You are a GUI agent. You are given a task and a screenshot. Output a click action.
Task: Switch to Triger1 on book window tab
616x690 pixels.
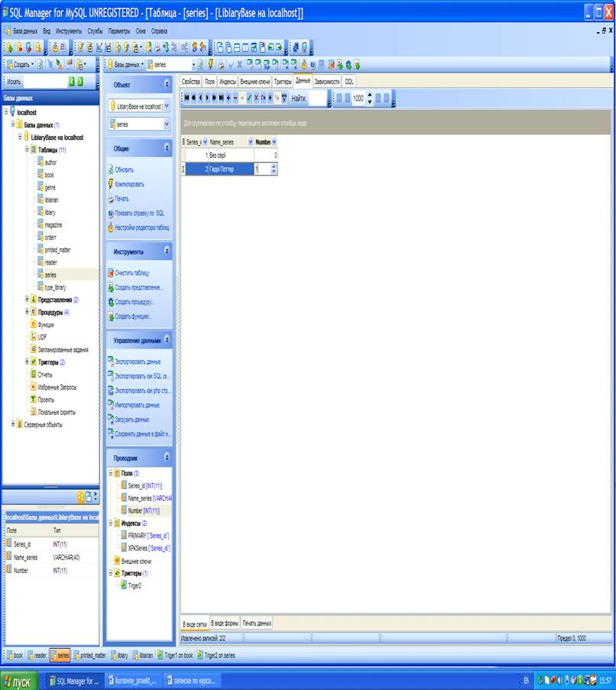tap(175, 656)
